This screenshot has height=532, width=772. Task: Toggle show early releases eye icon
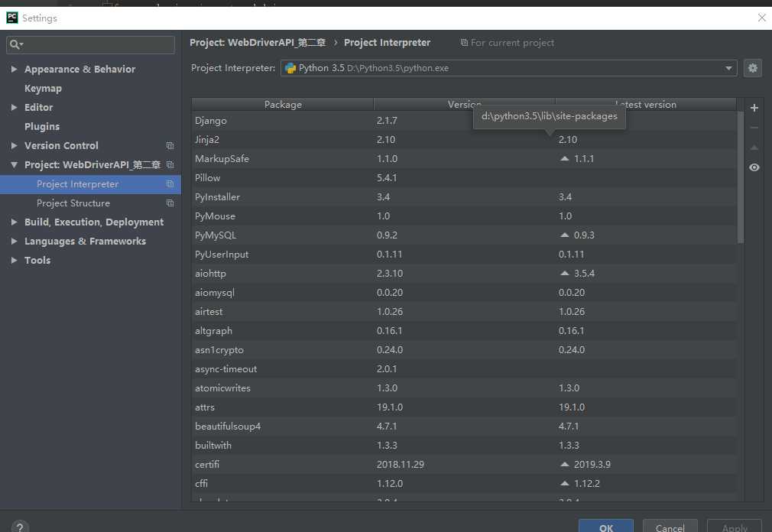tap(754, 167)
